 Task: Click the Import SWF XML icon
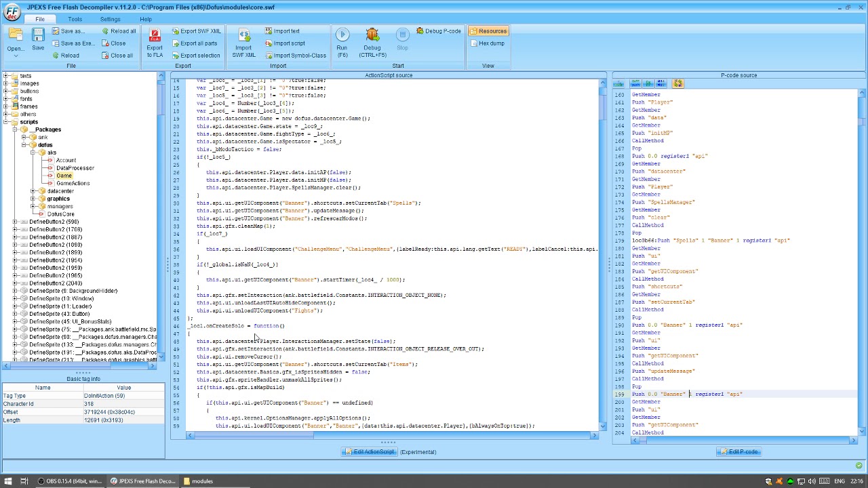[243, 35]
